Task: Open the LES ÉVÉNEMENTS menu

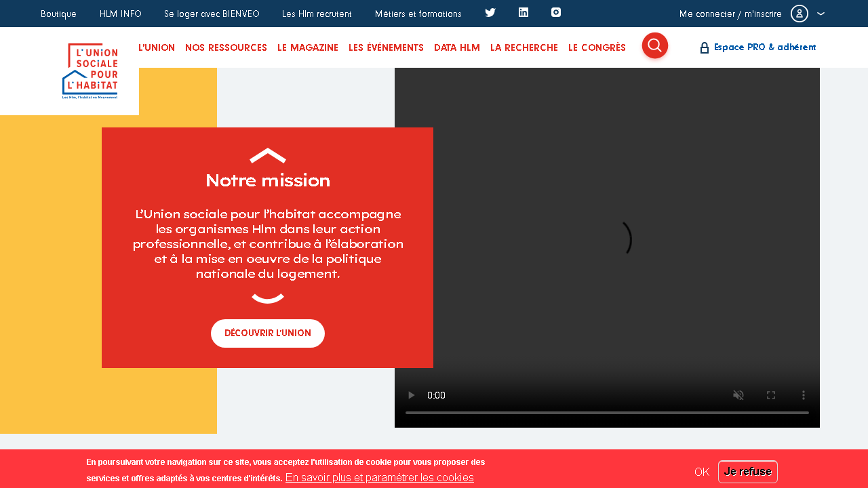Action: tap(386, 47)
